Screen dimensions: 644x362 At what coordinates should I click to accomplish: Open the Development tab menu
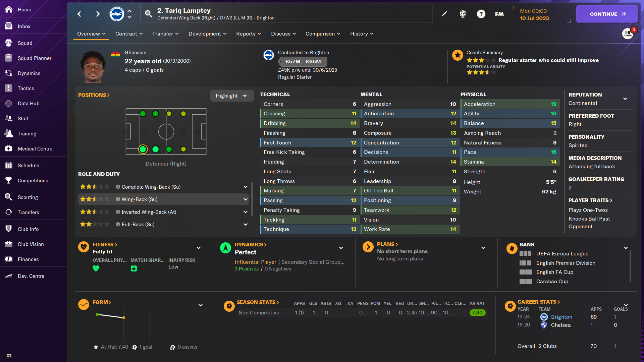coord(207,34)
